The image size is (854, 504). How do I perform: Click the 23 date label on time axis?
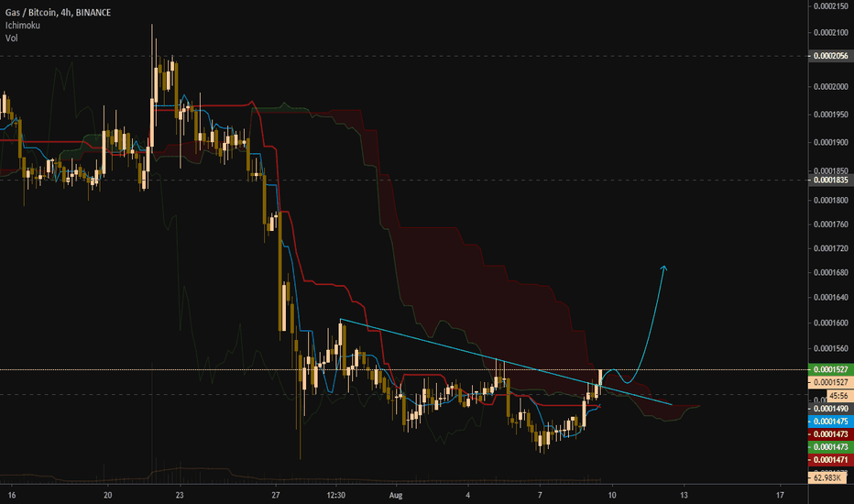point(180,495)
